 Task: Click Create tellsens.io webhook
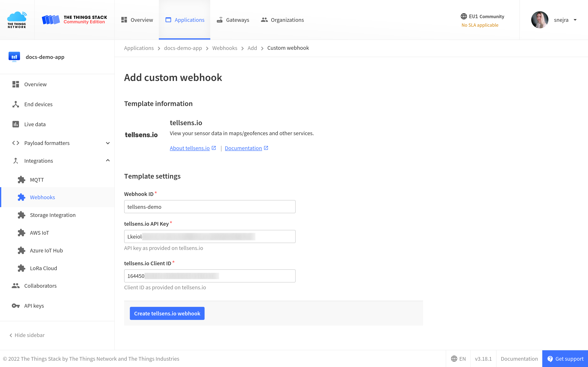pos(167,313)
